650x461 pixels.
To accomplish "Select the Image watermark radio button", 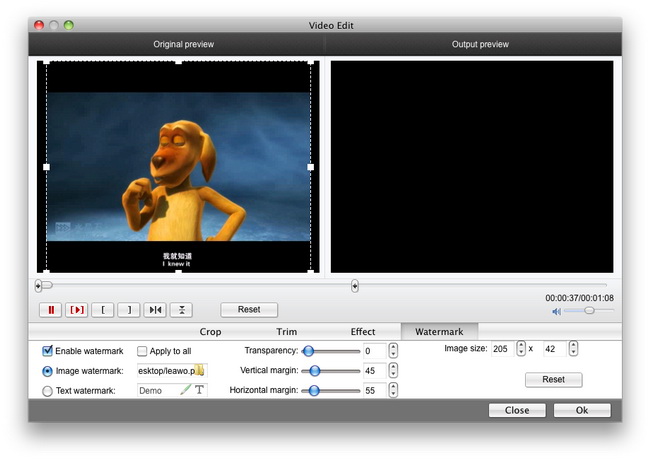I will 47,371.
